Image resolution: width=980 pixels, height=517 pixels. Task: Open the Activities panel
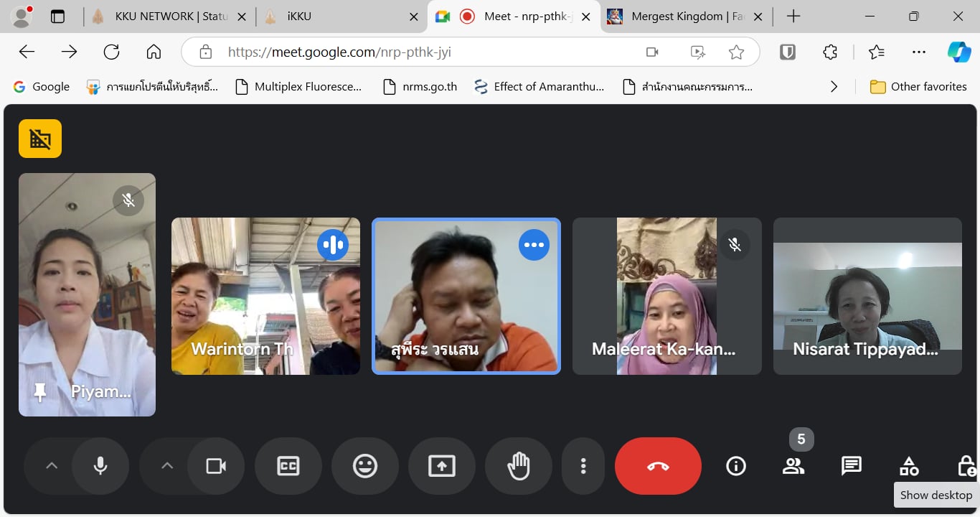pos(909,466)
